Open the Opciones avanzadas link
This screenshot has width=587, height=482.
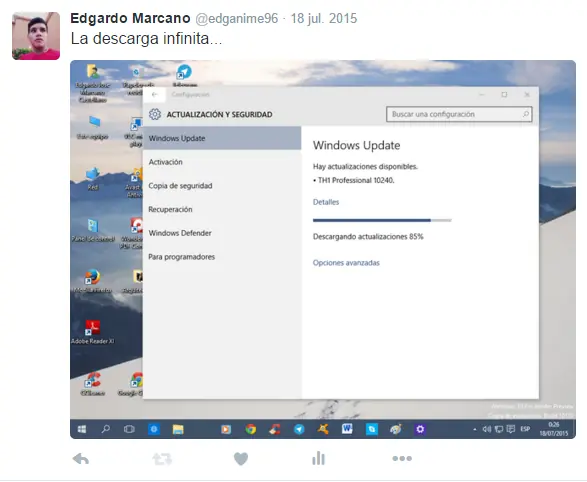346,263
